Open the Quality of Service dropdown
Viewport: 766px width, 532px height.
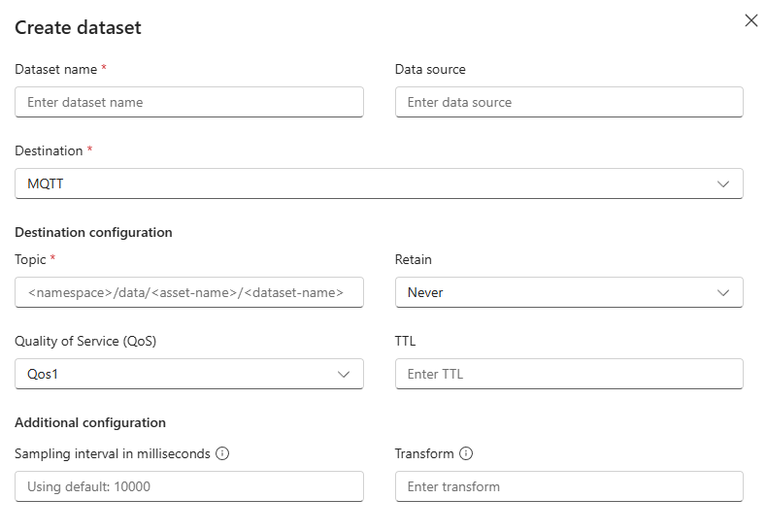tap(189, 374)
